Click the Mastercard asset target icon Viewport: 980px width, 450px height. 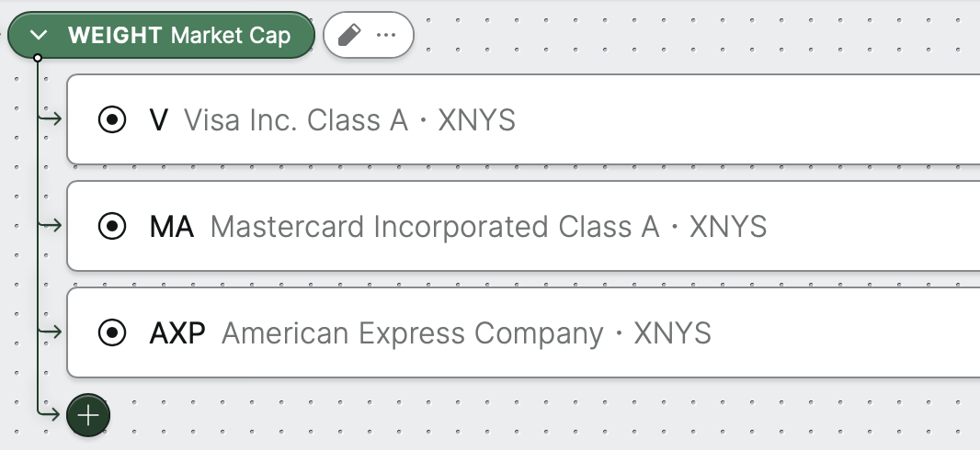[x=112, y=226]
